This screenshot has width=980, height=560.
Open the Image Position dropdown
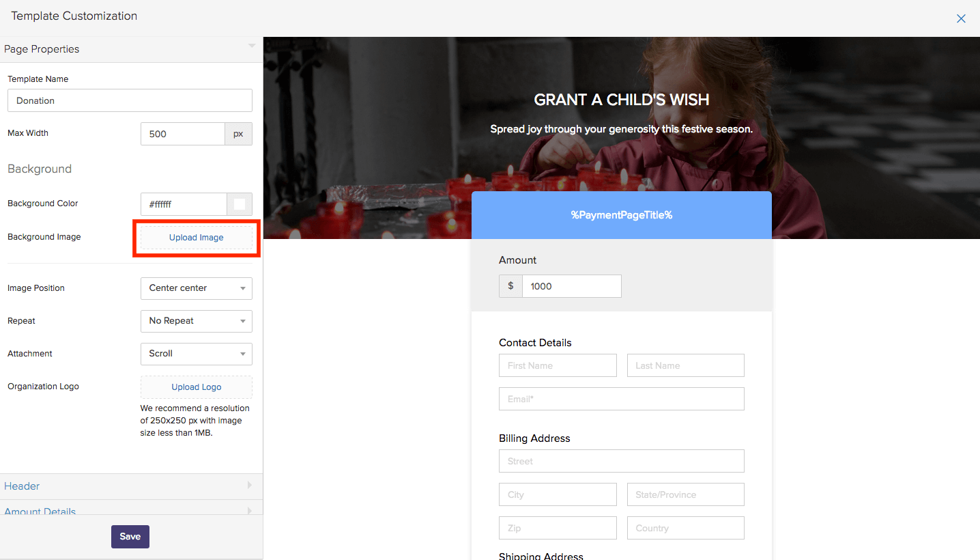click(196, 288)
